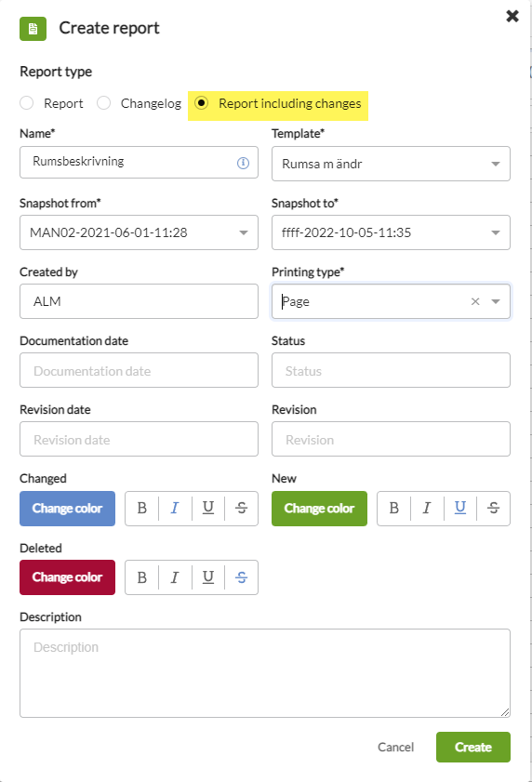Toggle underline for New text style
This screenshot has height=782, width=532.
pos(460,509)
